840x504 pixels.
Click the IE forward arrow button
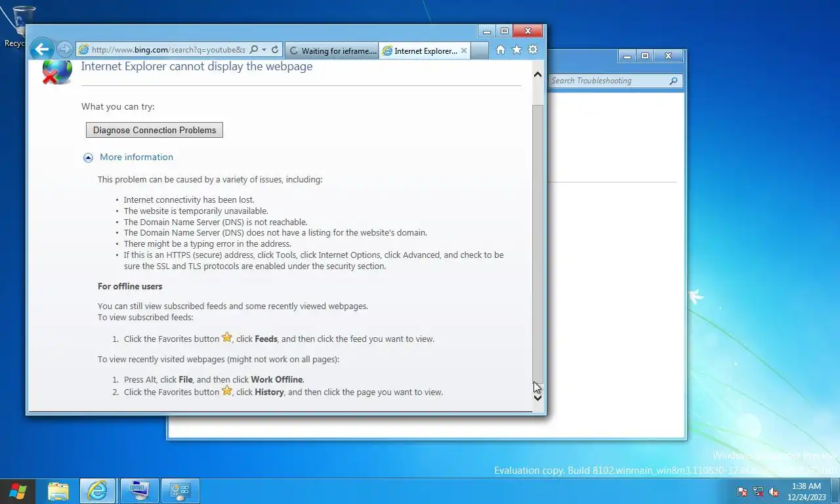pyautogui.click(x=64, y=49)
